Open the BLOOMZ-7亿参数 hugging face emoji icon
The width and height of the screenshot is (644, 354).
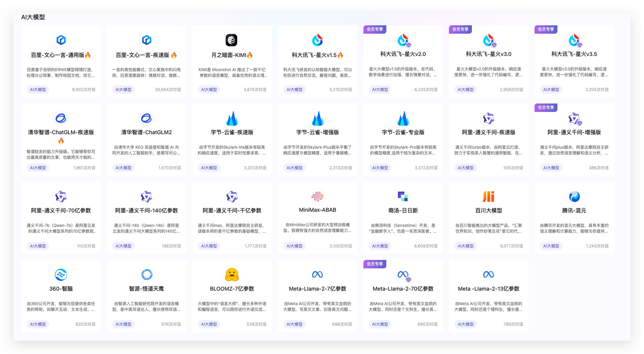click(232, 275)
